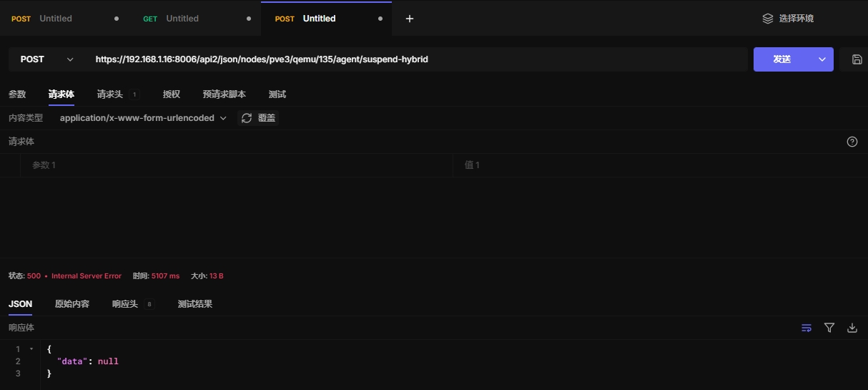Select the 预请求脚本 tab
868x390 pixels.
[x=224, y=94]
